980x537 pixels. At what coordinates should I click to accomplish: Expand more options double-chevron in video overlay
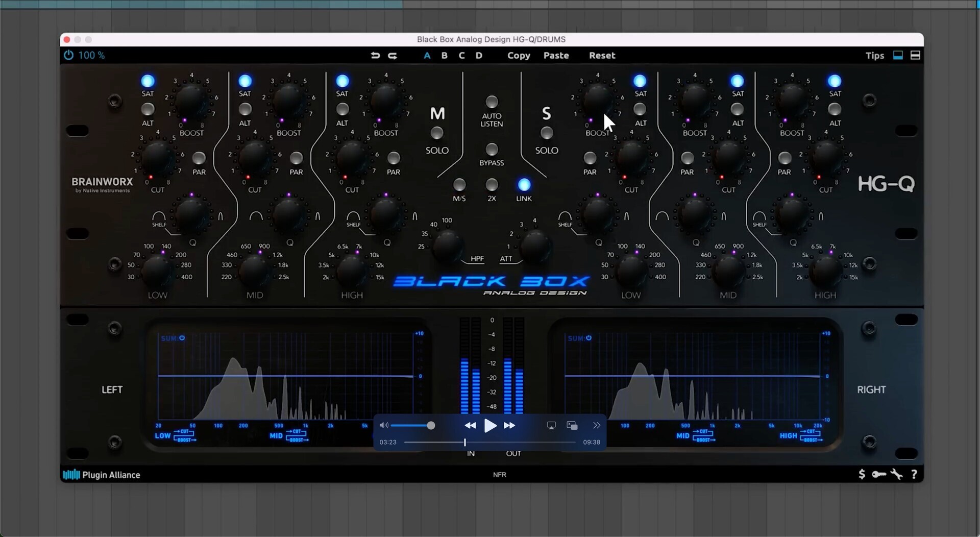pyautogui.click(x=597, y=425)
